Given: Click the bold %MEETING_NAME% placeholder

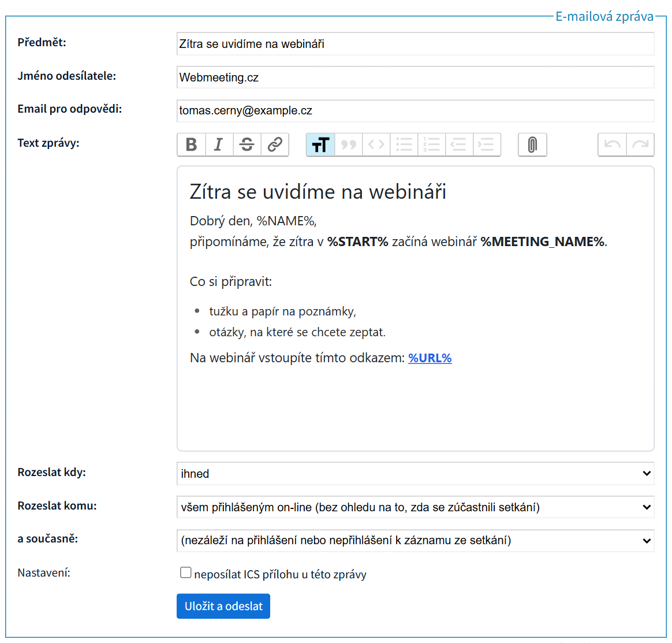Looking at the screenshot, I should (543, 242).
